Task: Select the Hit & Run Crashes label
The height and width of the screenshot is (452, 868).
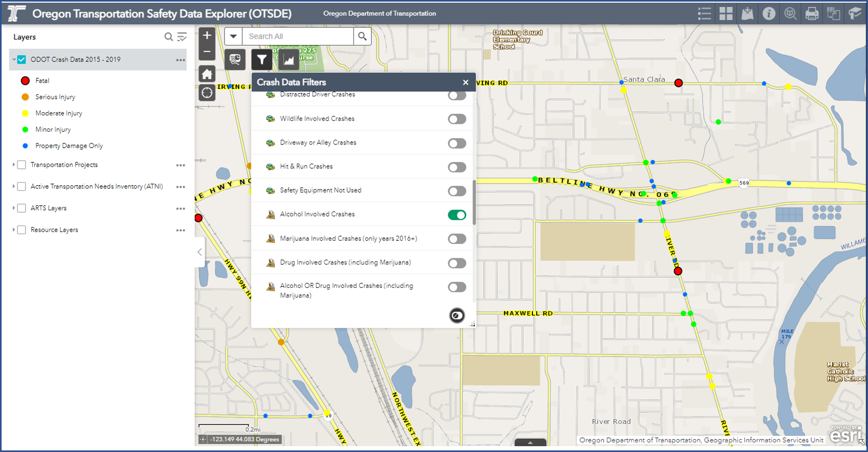Action: pyautogui.click(x=306, y=166)
